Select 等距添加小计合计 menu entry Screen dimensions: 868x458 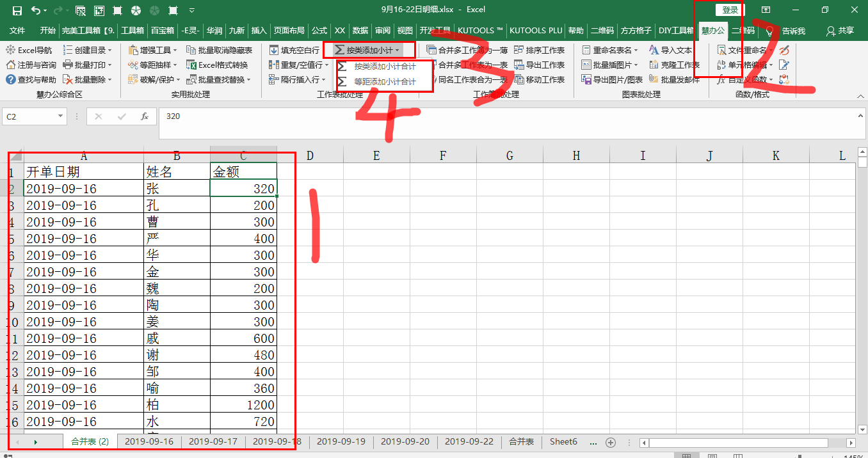tap(385, 82)
